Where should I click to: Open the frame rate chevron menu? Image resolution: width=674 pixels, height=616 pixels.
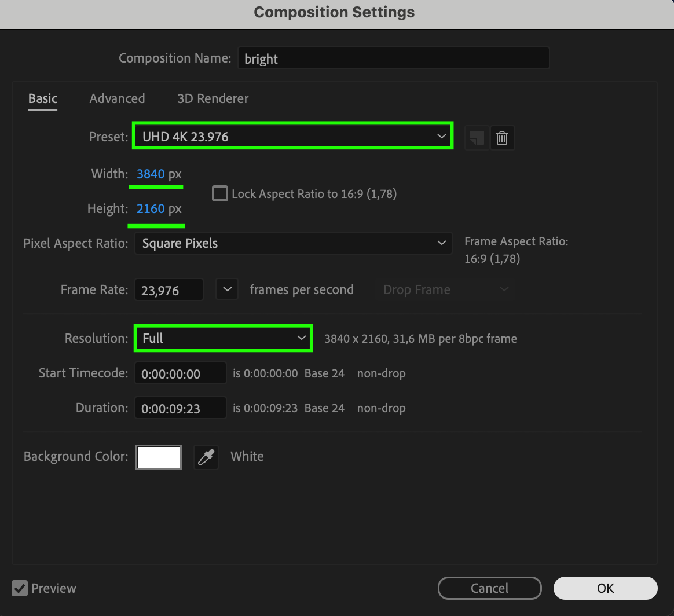pyautogui.click(x=227, y=289)
